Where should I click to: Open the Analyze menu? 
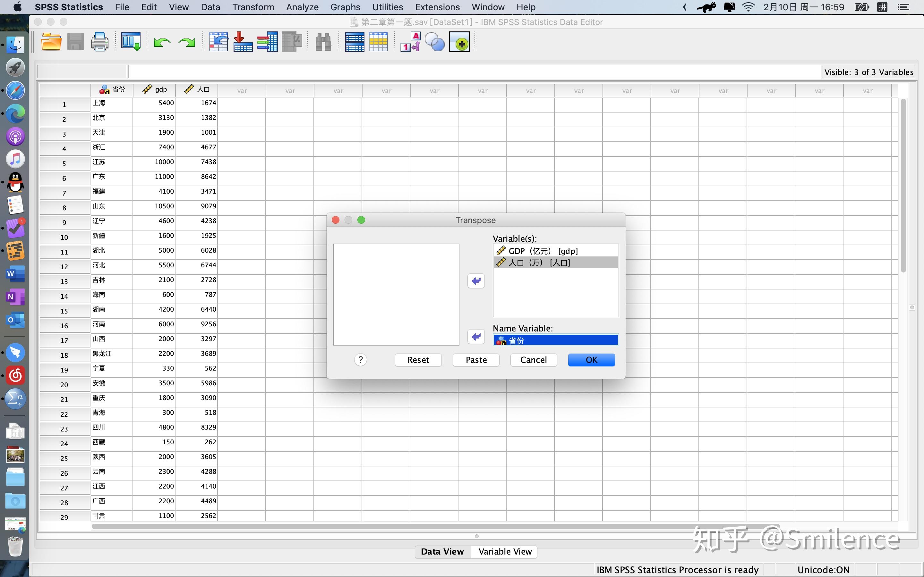pyautogui.click(x=302, y=7)
